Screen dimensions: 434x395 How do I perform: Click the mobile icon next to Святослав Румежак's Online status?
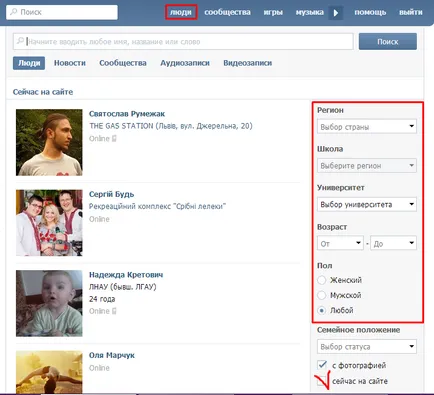pos(114,139)
